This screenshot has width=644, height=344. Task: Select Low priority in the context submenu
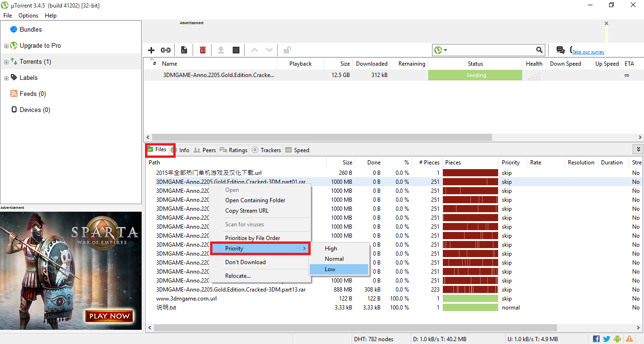coord(330,269)
